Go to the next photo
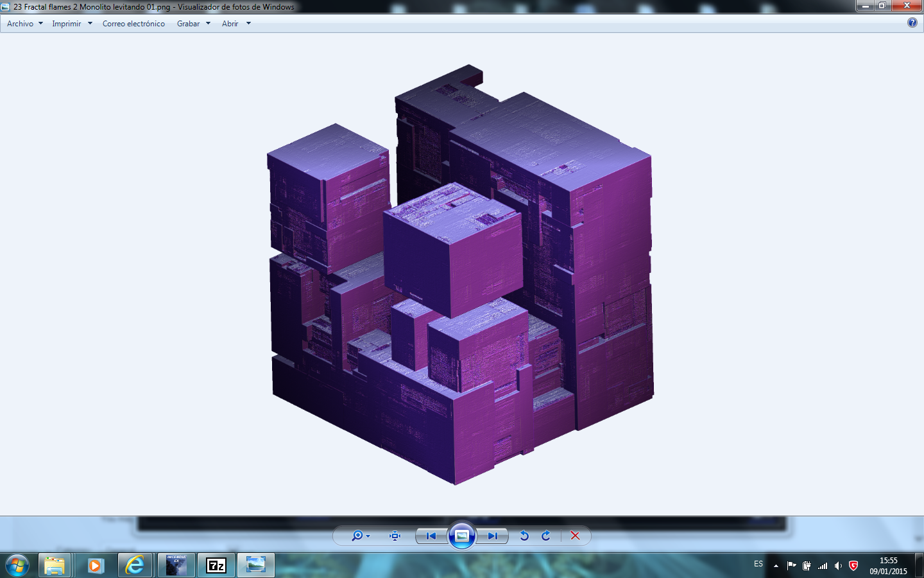 pyautogui.click(x=492, y=536)
